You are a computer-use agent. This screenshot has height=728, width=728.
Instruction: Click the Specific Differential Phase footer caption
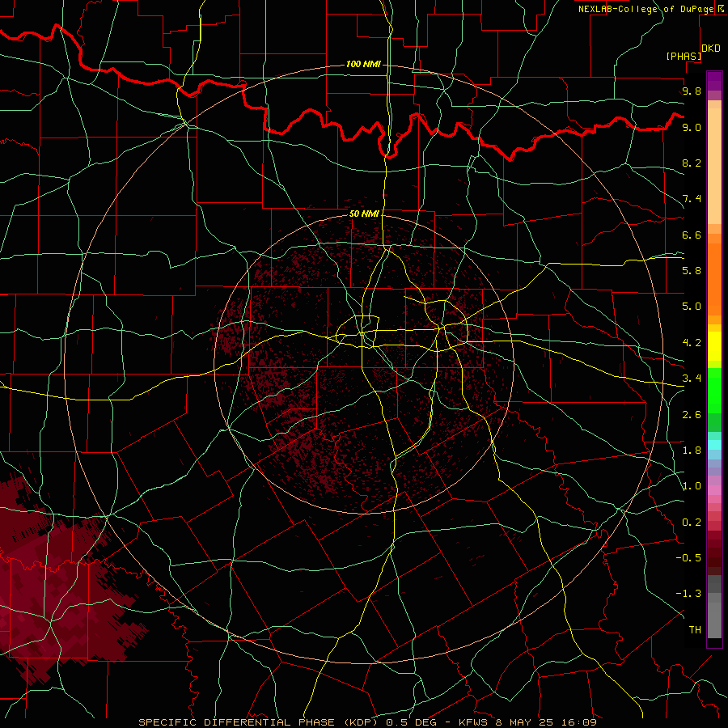(367, 722)
